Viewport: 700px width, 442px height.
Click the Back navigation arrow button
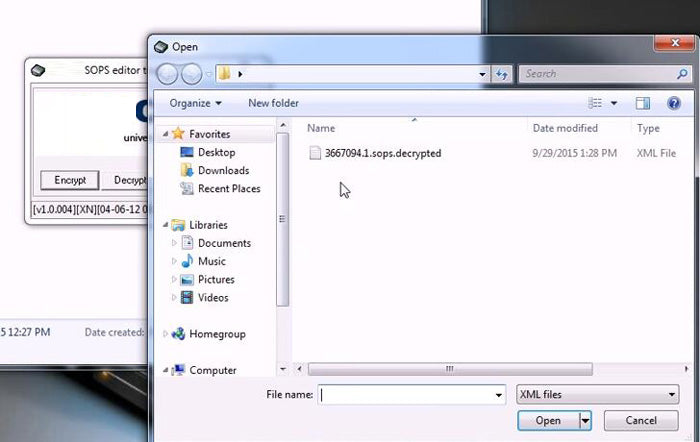167,74
